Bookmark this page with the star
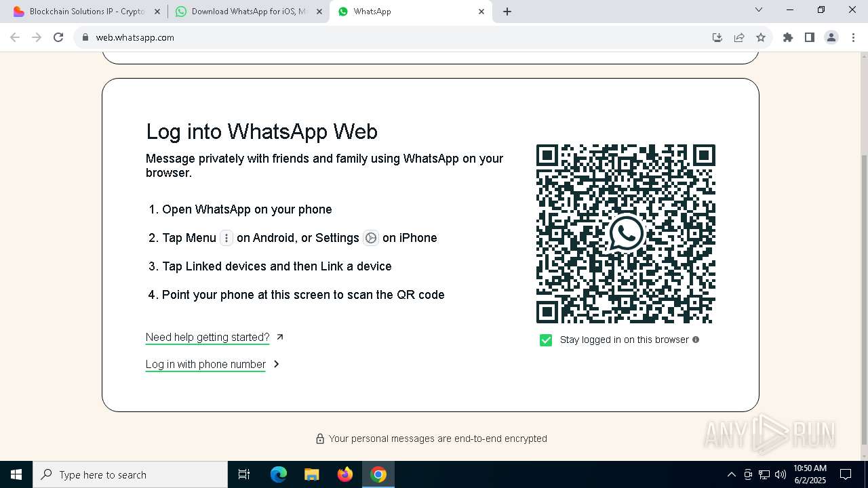868x488 pixels. pyautogui.click(x=761, y=37)
